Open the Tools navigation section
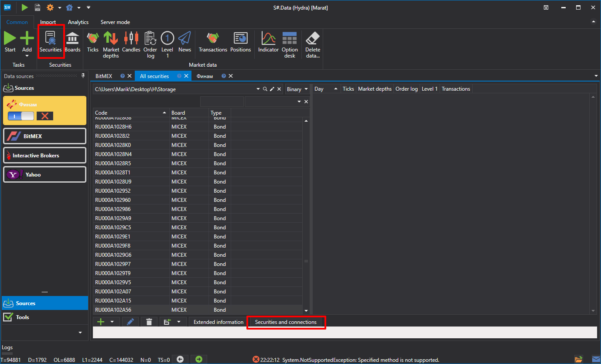This screenshot has height=364, width=601. pos(44,317)
